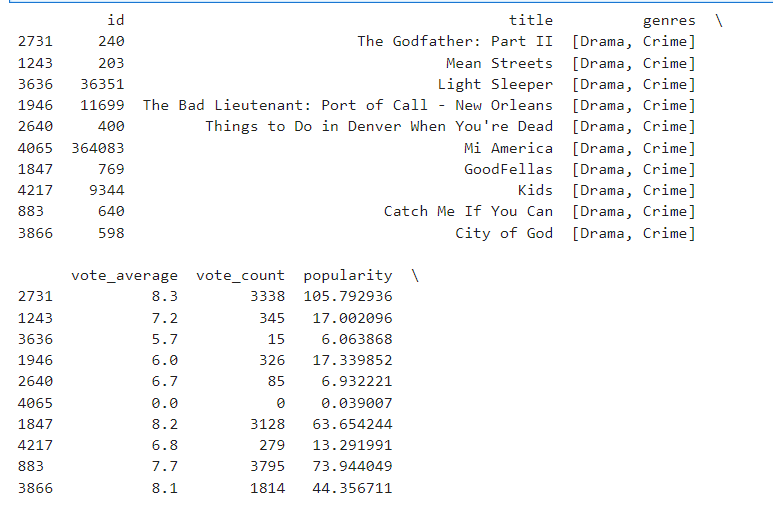The image size is (773, 511).
Task: Select the title 'Mi America'
Action: coord(508,148)
